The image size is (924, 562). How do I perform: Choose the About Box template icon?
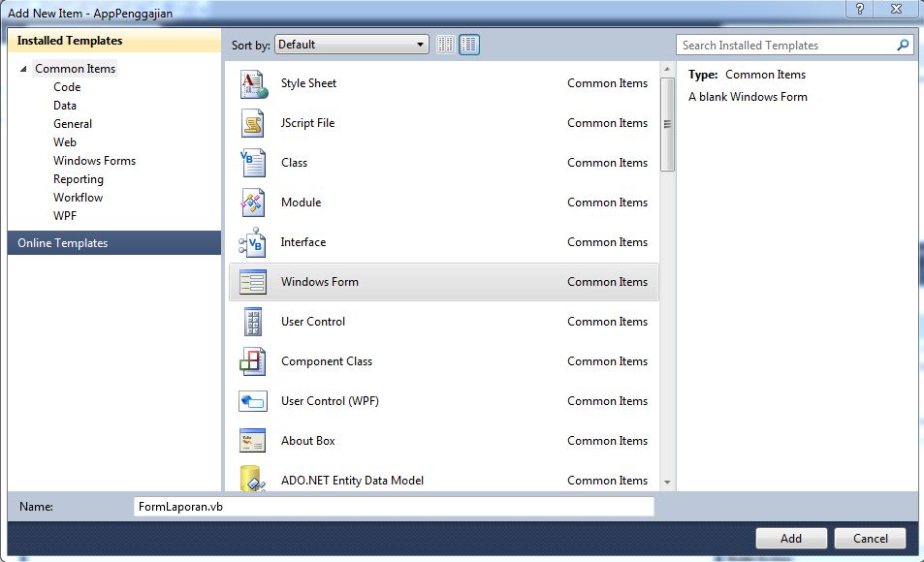click(x=253, y=441)
